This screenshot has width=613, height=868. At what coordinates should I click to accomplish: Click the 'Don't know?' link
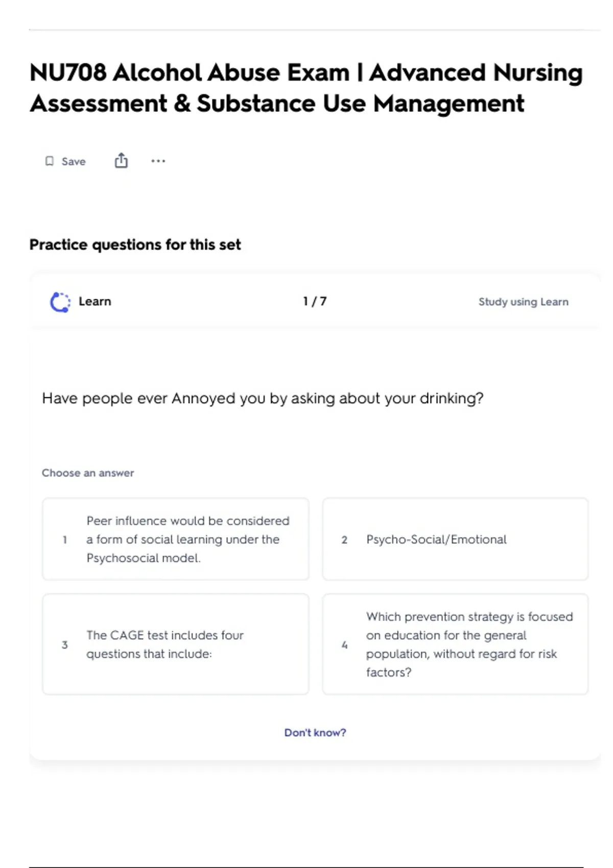pos(315,733)
